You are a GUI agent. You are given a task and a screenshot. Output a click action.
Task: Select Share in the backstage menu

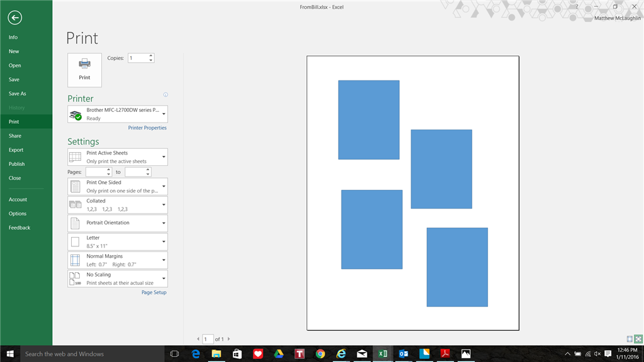(26, 136)
